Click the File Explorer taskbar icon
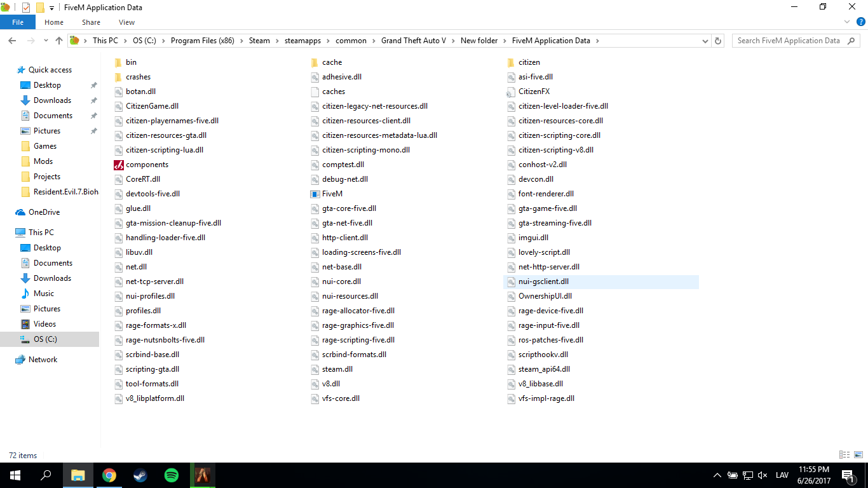 pos(78,475)
